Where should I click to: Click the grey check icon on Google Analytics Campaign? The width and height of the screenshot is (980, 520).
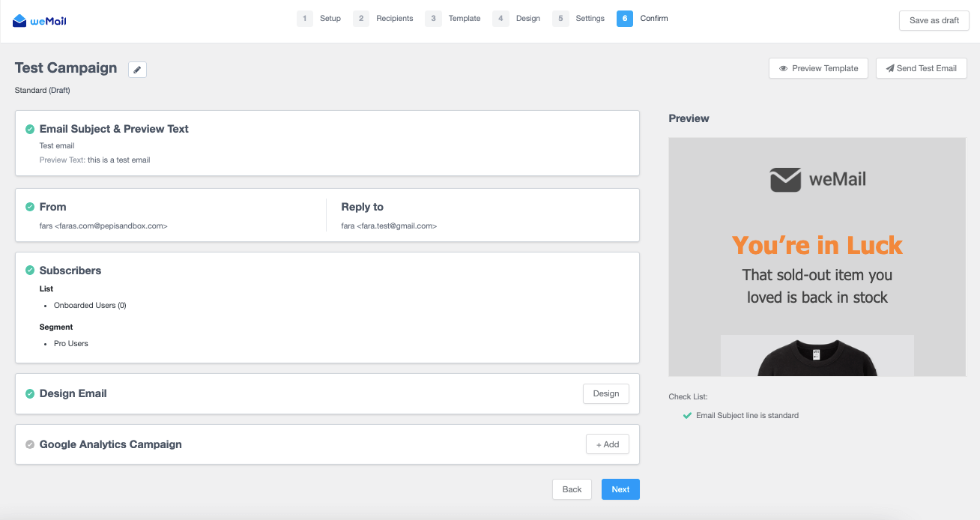(x=29, y=444)
